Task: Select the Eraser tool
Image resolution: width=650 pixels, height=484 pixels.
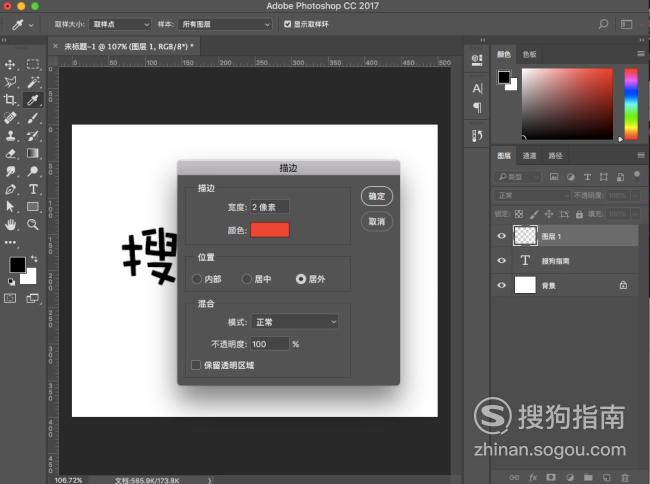Action: click(x=10, y=153)
